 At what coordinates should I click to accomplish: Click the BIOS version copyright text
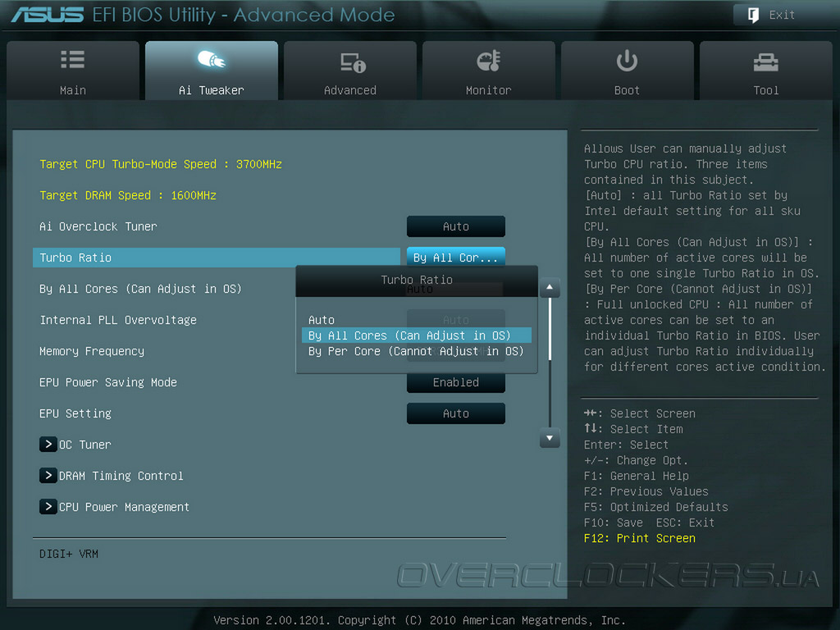pos(419,620)
